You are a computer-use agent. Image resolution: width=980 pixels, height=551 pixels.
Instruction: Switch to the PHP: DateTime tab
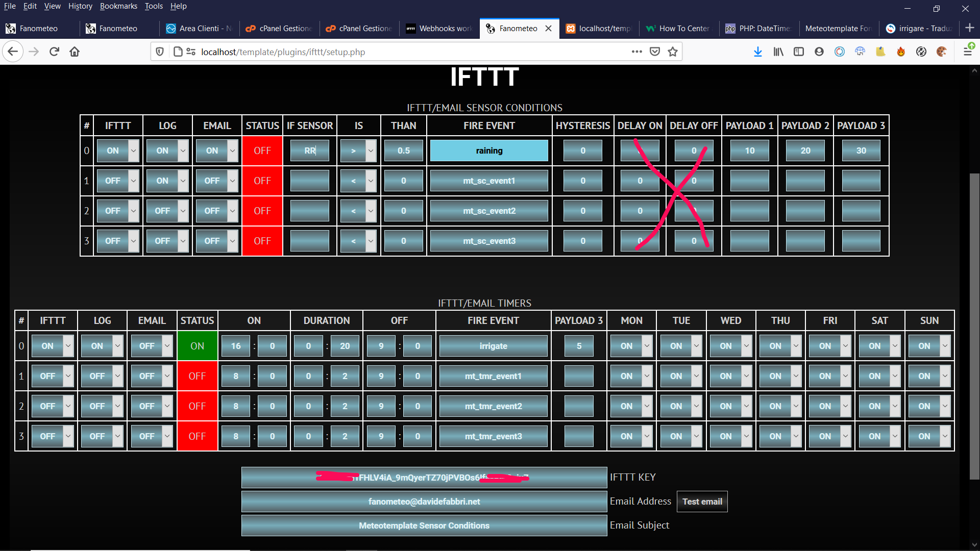tap(758, 29)
